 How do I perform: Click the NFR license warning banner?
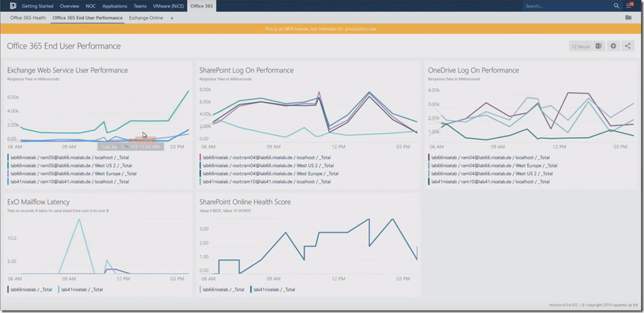320,29
